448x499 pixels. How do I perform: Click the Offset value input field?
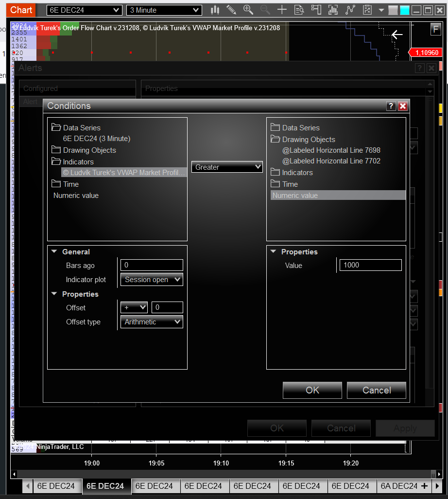167,307
